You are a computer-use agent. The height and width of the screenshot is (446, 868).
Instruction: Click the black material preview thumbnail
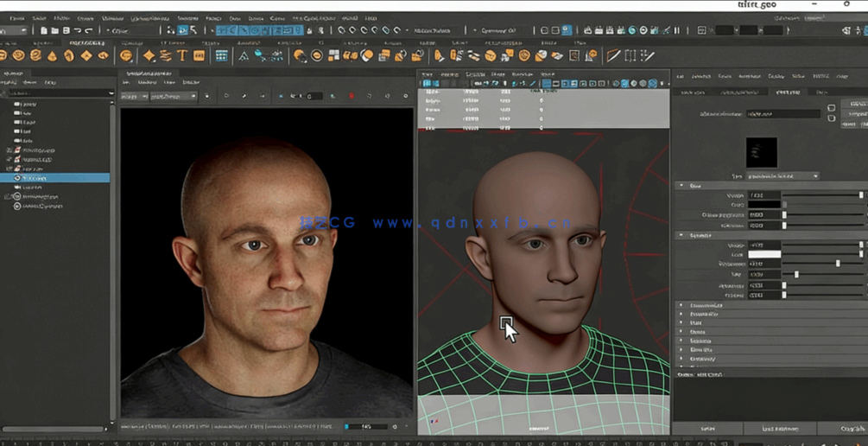(x=761, y=152)
